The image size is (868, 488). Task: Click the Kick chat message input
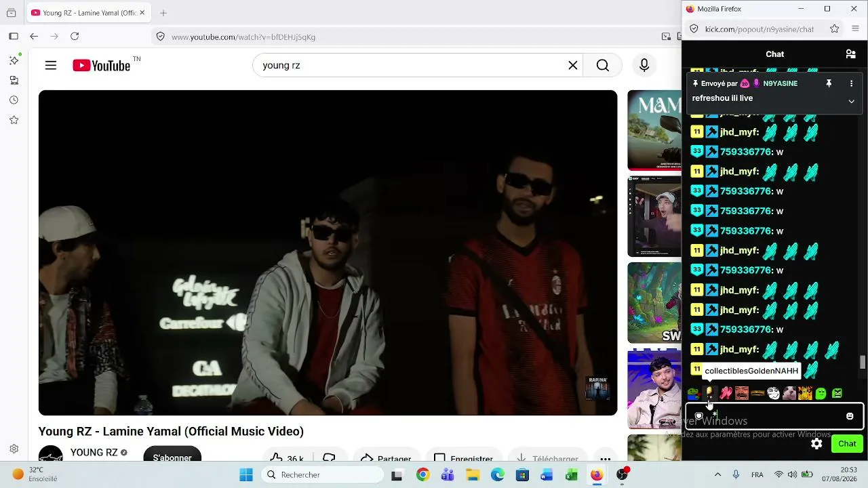[774, 416]
